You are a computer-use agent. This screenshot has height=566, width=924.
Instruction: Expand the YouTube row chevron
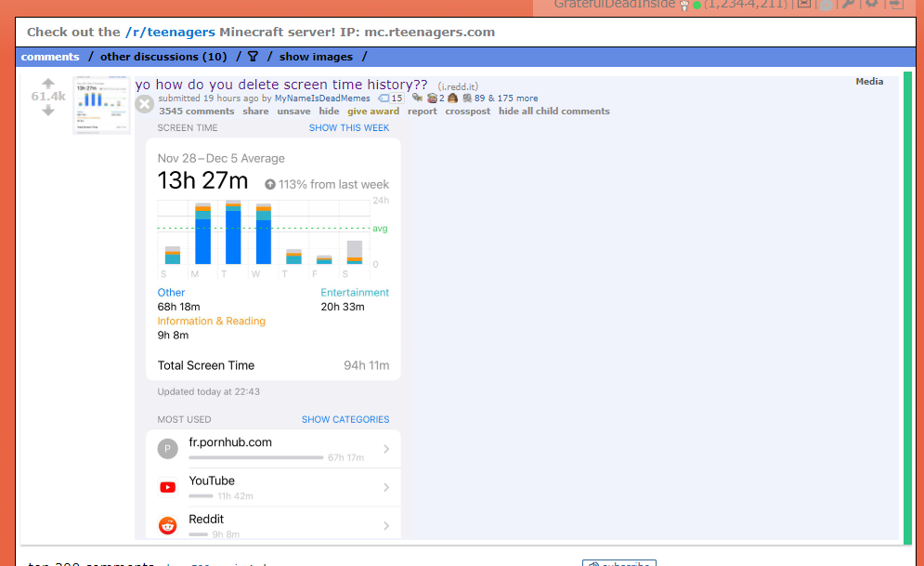(386, 488)
